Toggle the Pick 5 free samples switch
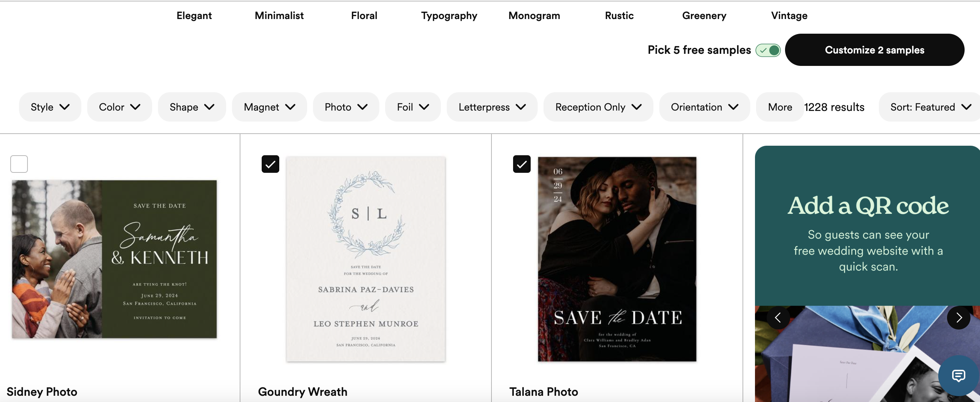980x402 pixels. pos(767,50)
